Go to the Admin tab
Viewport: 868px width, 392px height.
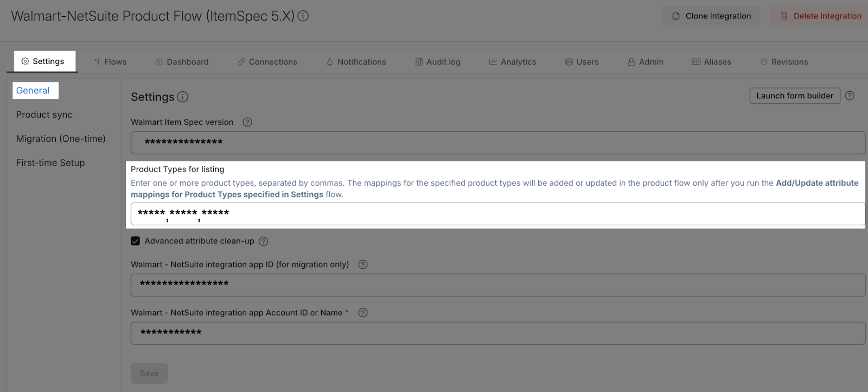[646, 62]
